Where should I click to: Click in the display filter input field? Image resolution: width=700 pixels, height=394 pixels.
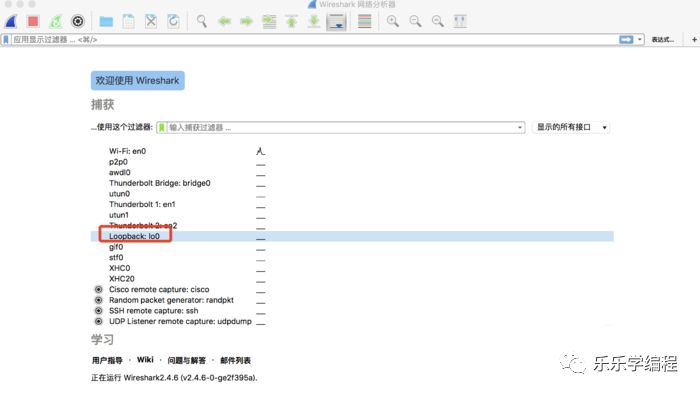pos(312,40)
